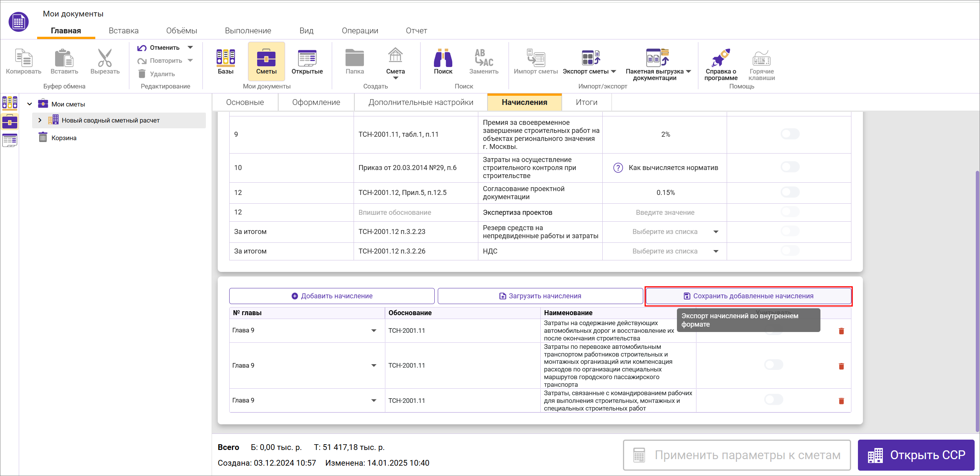This screenshot has width=980, height=476.
Task: Click the Открыть ССР button
Action: [916, 455]
